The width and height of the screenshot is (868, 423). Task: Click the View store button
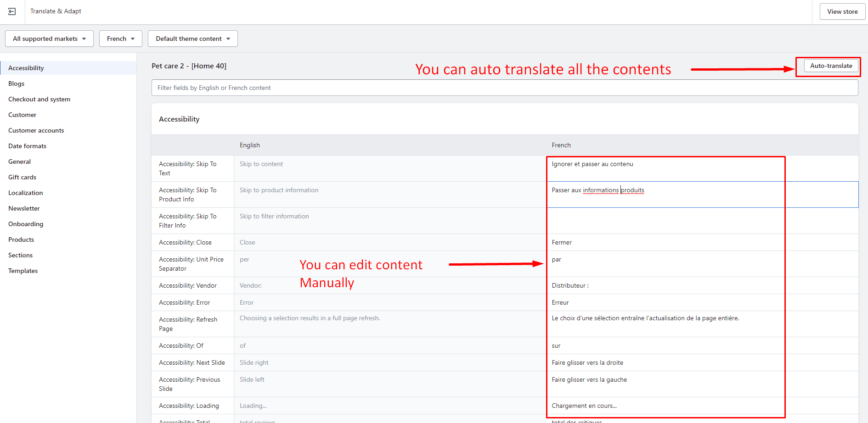pyautogui.click(x=842, y=11)
